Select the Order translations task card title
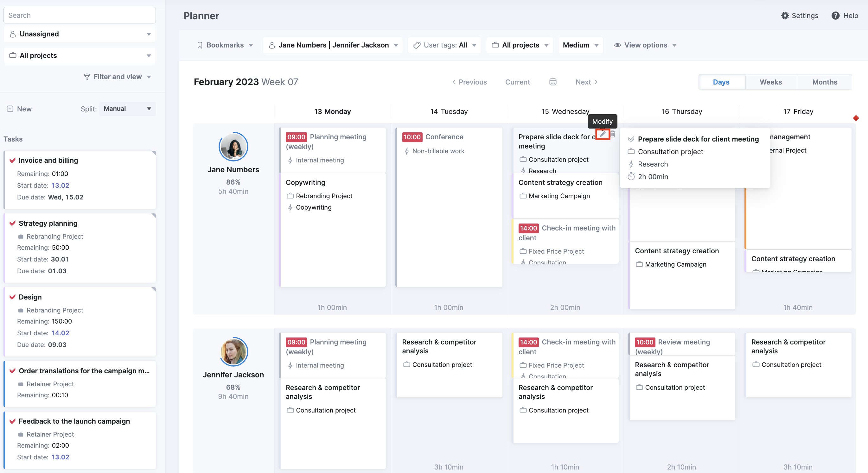868x473 pixels. [84, 371]
